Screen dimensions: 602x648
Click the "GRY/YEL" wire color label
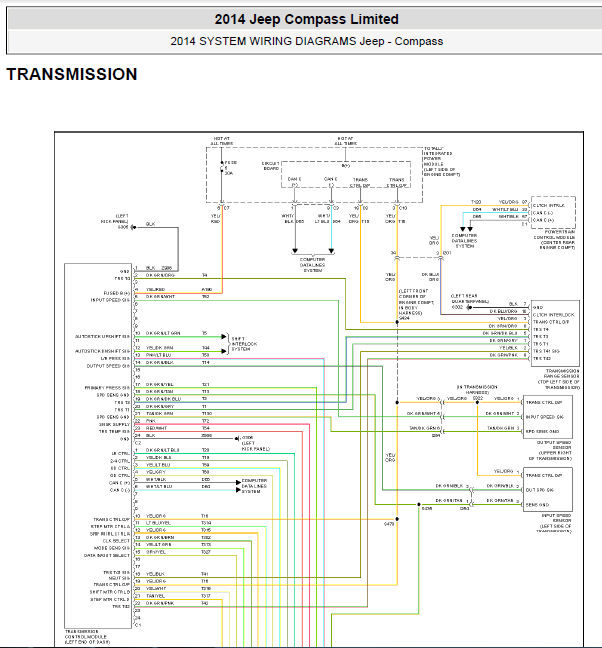[155, 552]
